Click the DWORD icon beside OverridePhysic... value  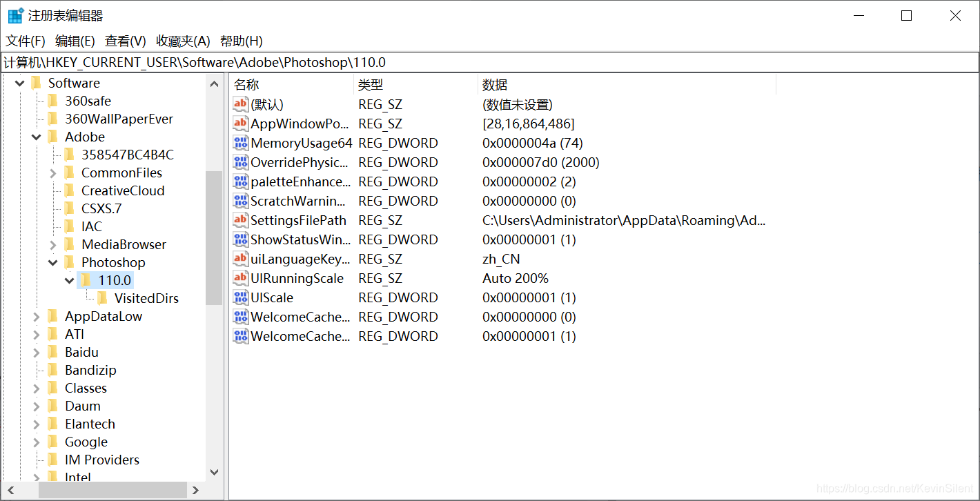[x=240, y=162]
